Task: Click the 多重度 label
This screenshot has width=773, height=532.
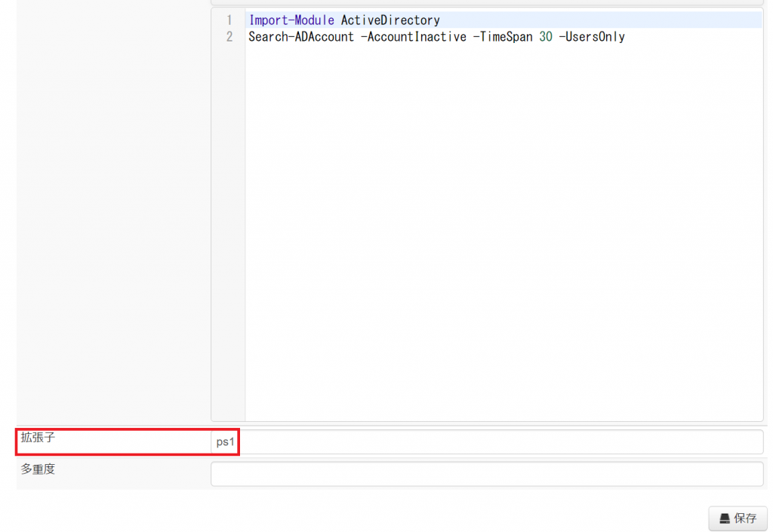Action: 38,469
